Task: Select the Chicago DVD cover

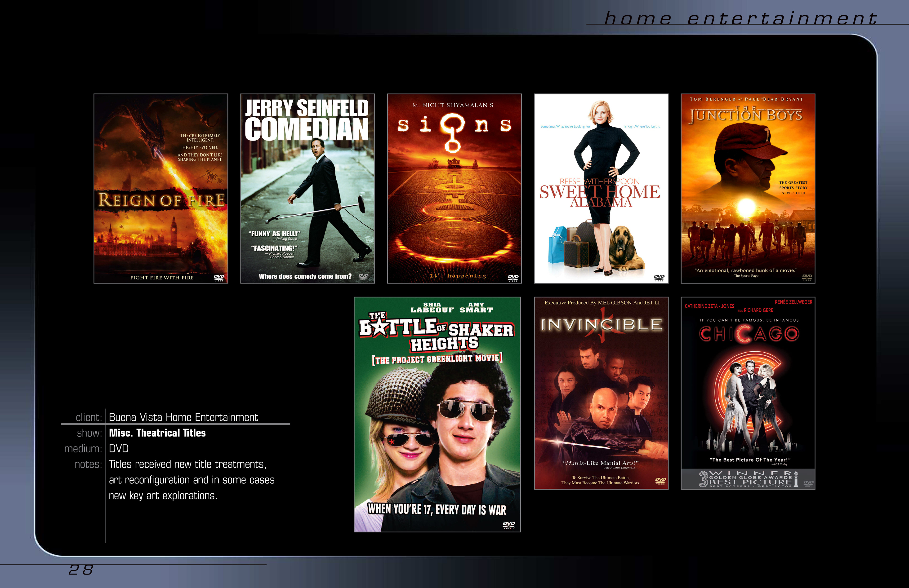Action: 748,393
